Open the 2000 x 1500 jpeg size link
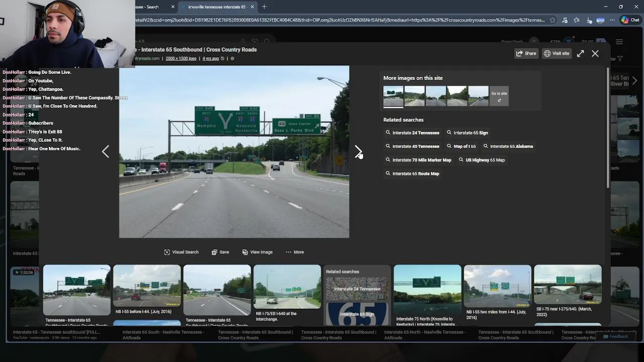The width and height of the screenshot is (644, 362). (x=181, y=58)
